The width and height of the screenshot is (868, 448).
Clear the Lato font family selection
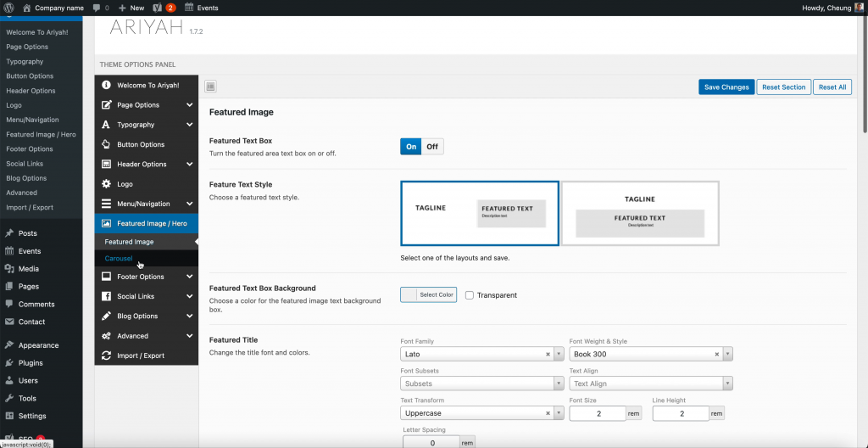click(548, 355)
